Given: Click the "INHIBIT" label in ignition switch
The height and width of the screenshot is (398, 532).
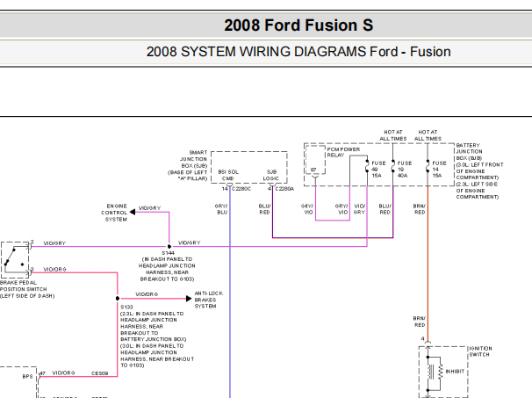Looking at the screenshot, I should click(x=455, y=372).
